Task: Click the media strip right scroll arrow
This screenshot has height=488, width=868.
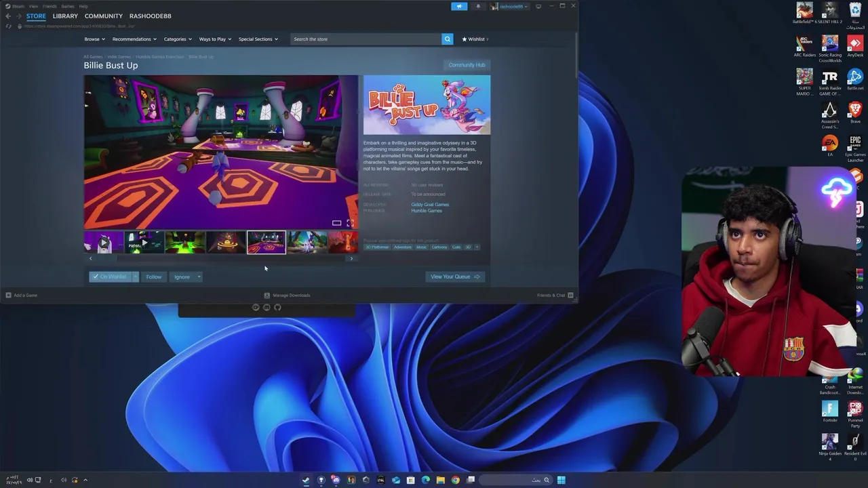Action: tap(351, 258)
